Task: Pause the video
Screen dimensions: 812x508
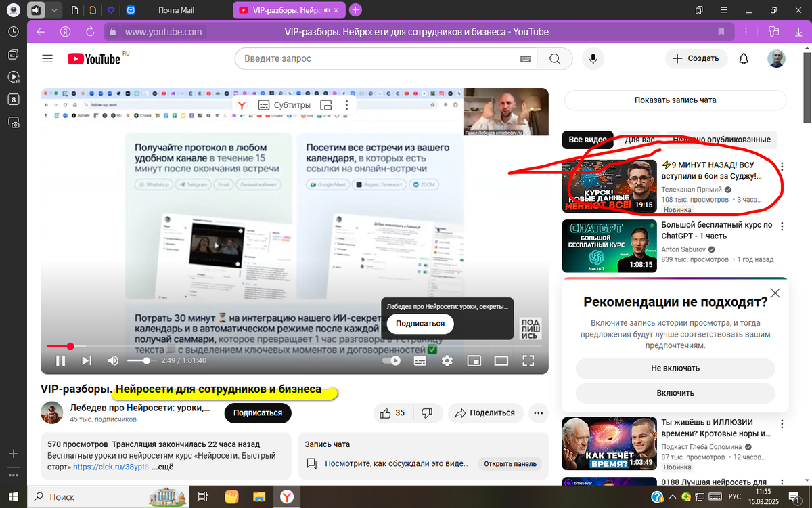Action: tap(60, 361)
